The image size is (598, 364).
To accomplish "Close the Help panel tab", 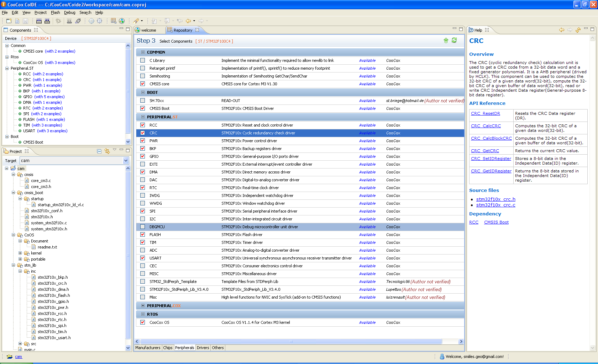I will point(487,30).
